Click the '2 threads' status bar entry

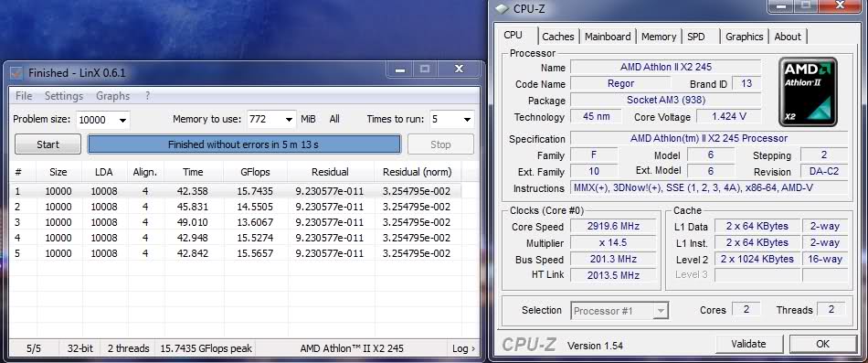click(x=128, y=348)
